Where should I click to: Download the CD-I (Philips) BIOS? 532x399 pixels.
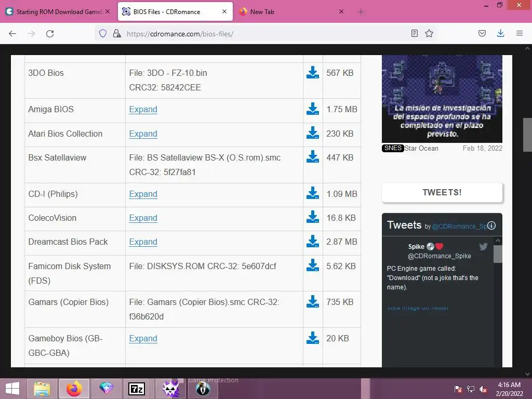click(312, 193)
